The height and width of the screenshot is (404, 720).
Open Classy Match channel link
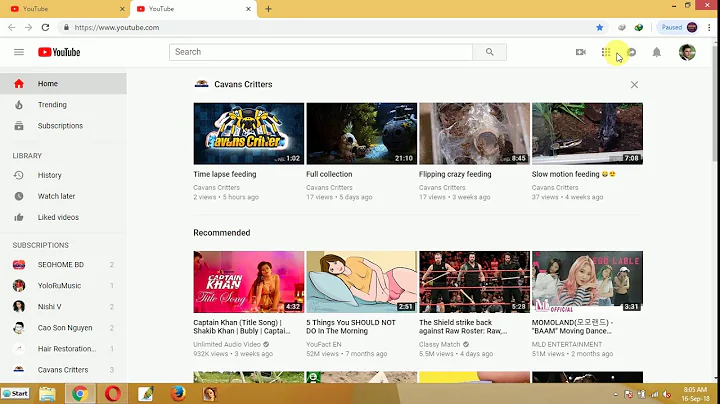click(x=439, y=344)
